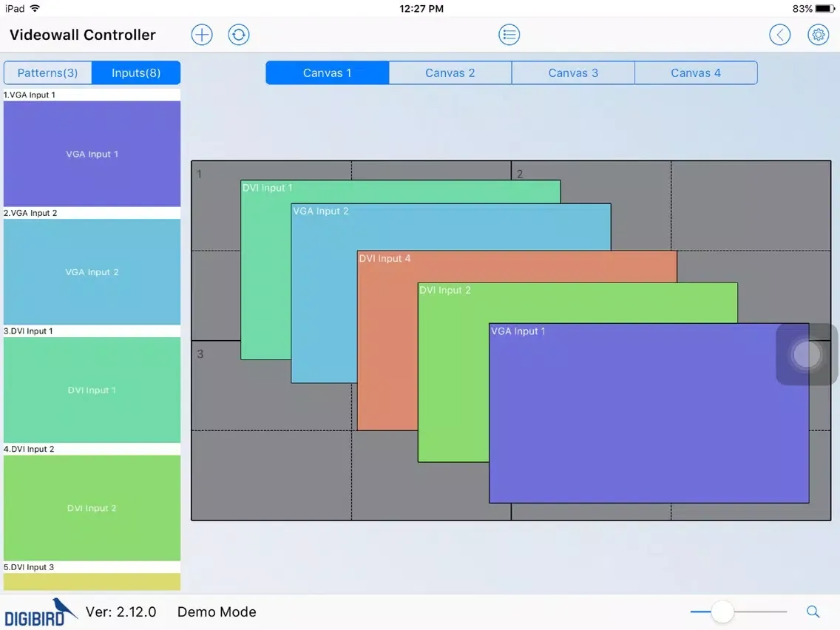
Task: Switch to Canvas 2
Action: click(x=450, y=72)
